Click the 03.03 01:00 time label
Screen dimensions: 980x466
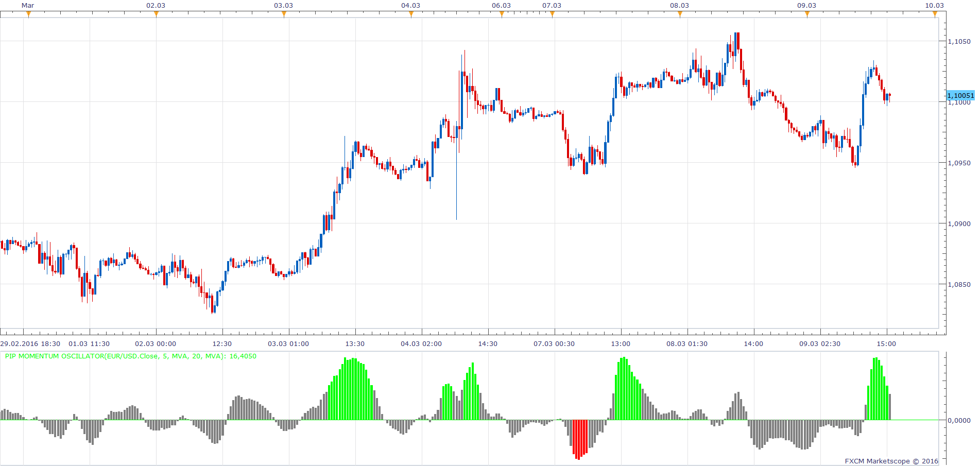288,343
